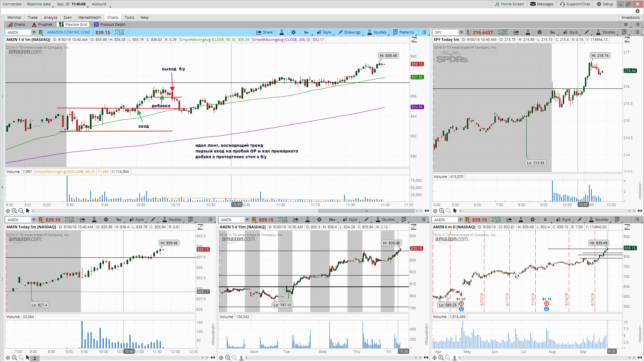Open Studies on AMZN Today 5m chart
This screenshot has height=362, width=644.
pos(172,220)
